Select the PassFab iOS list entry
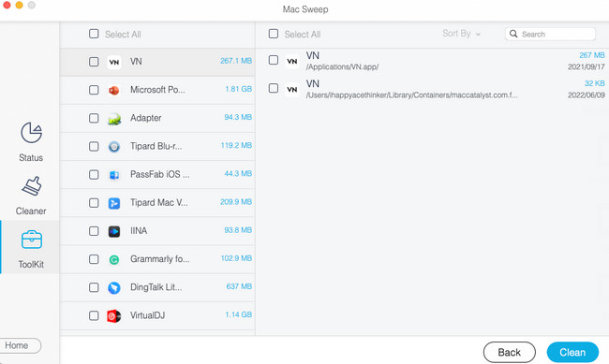609x364 pixels. [x=157, y=175]
